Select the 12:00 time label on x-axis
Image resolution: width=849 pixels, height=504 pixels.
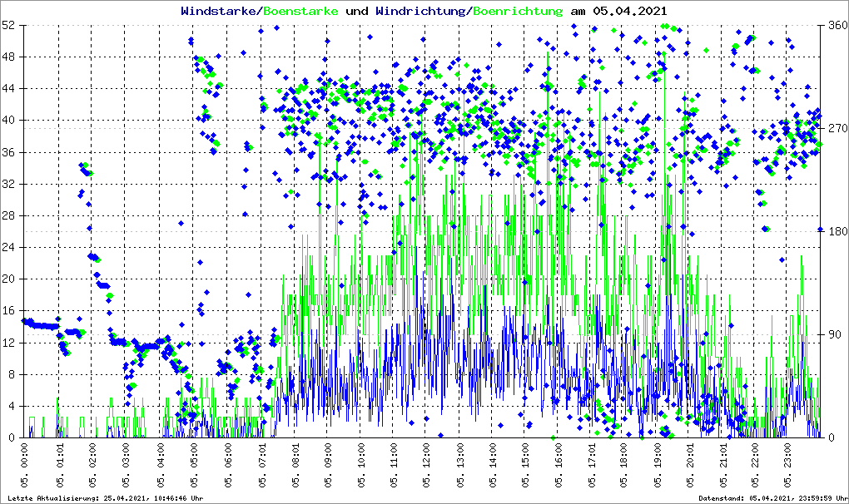coord(428,464)
